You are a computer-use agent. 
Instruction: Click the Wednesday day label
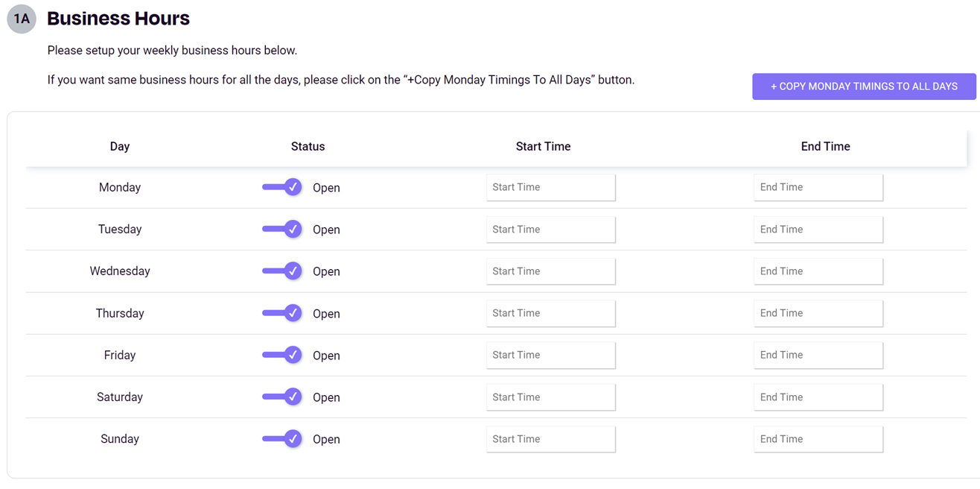(120, 271)
